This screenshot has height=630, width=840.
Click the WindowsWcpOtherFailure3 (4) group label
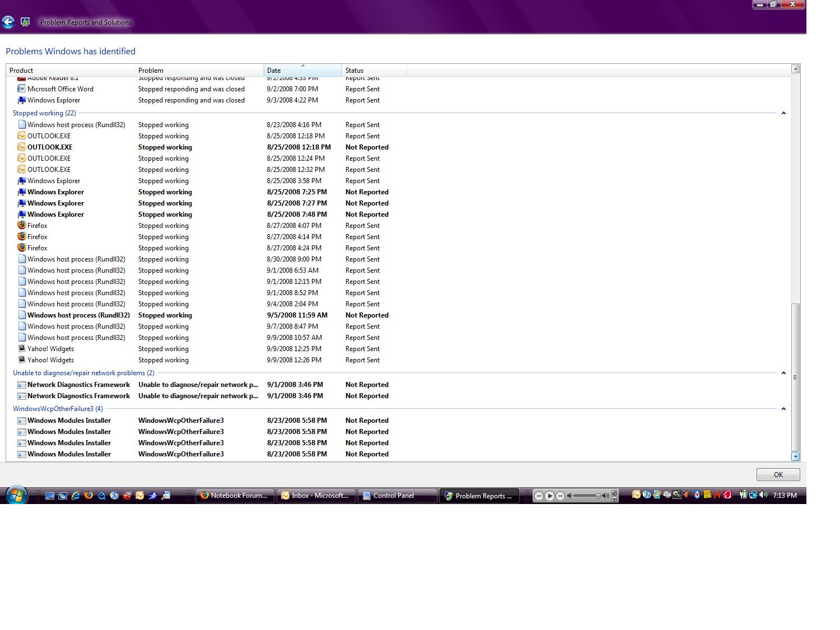58,409
